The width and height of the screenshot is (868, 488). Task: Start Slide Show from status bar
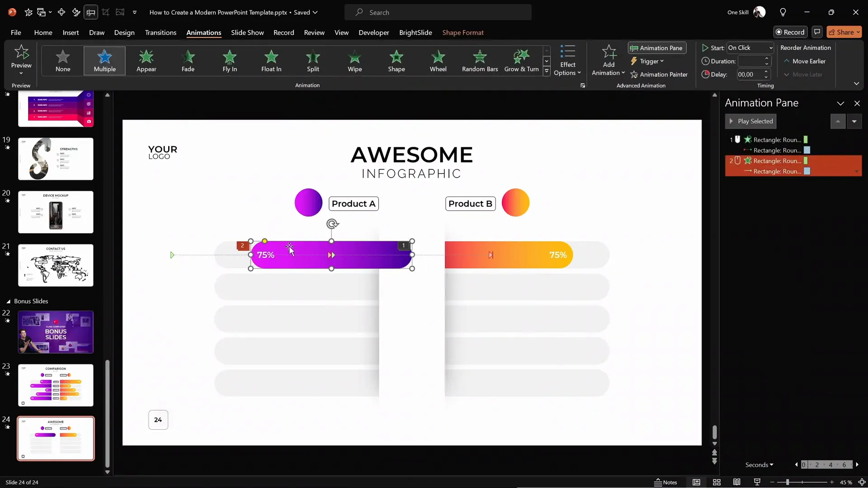[757, 482]
